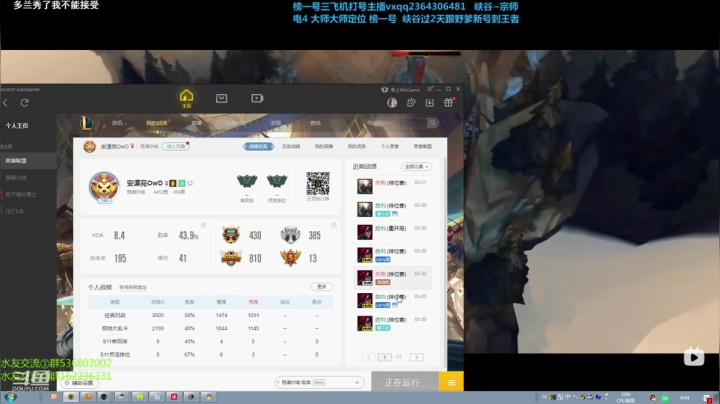Click the 更多 button in 个人战绩
The image size is (720, 404).
pyautogui.click(x=322, y=286)
